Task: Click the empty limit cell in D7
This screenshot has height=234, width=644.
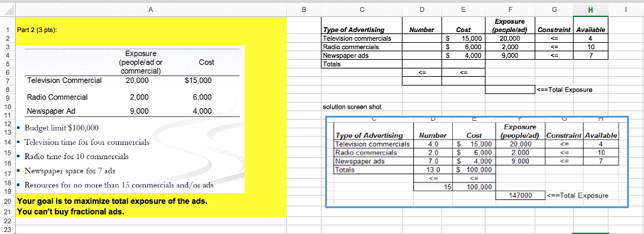Action: click(x=422, y=81)
